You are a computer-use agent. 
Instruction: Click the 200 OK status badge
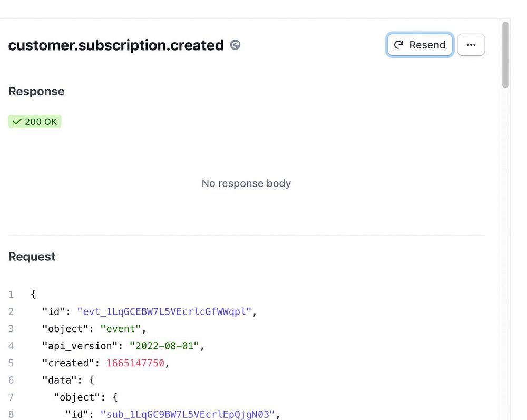[35, 122]
